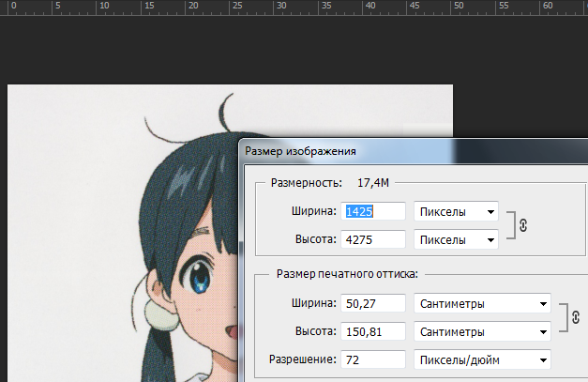Click the pixel dimensions chain link icon
588x382 pixels.
coord(523,225)
